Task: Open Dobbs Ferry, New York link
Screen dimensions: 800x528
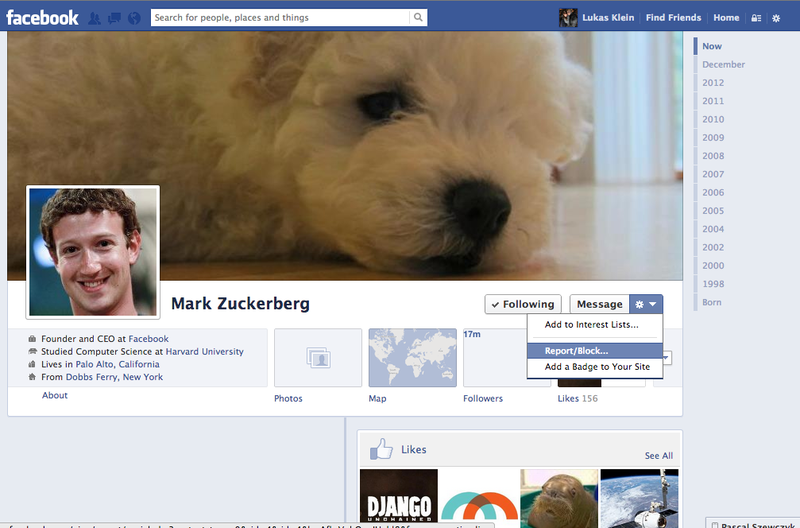Action: pyautogui.click(x=114, y=377)
